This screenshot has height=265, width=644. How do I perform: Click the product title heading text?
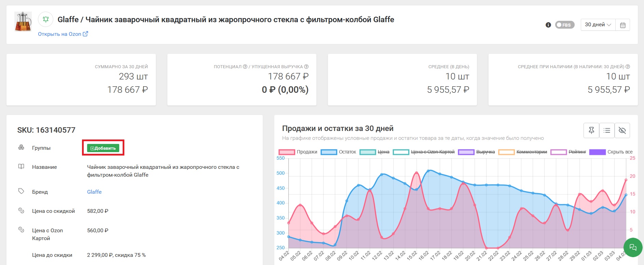tap(226, 19)
